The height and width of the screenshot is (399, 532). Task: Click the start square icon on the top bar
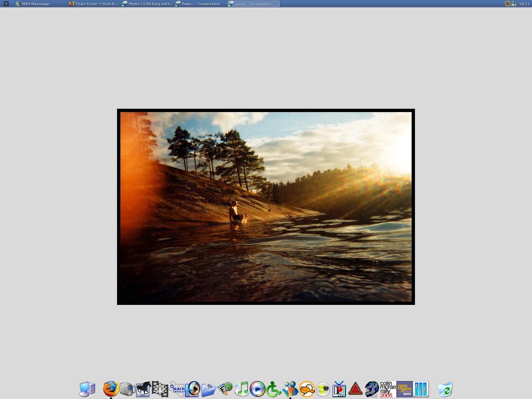(6, 4)
